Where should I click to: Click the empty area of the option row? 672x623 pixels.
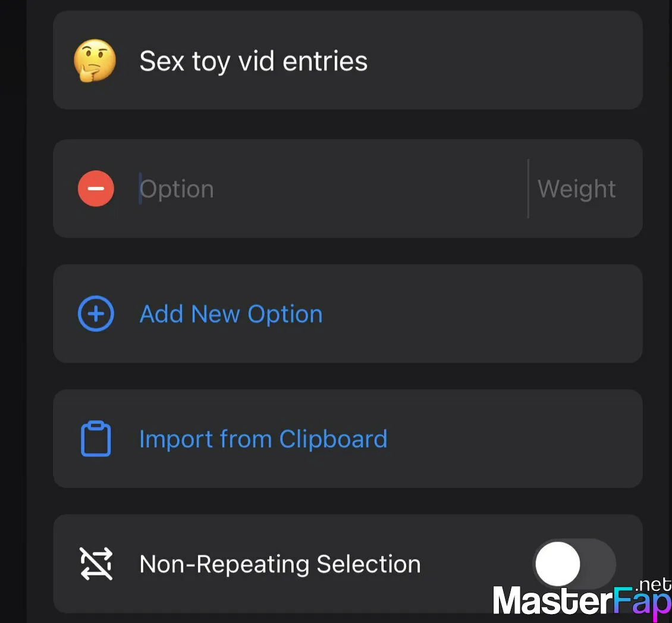[x=369, y=189]
